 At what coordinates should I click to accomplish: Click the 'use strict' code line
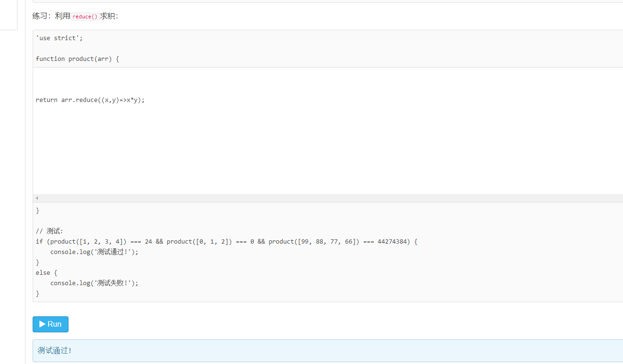[59, 38]
